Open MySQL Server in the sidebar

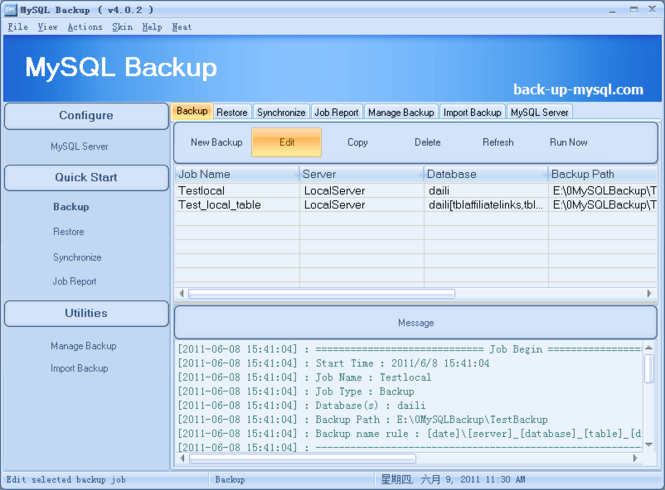pyautogui.click(x=79, y=147)
